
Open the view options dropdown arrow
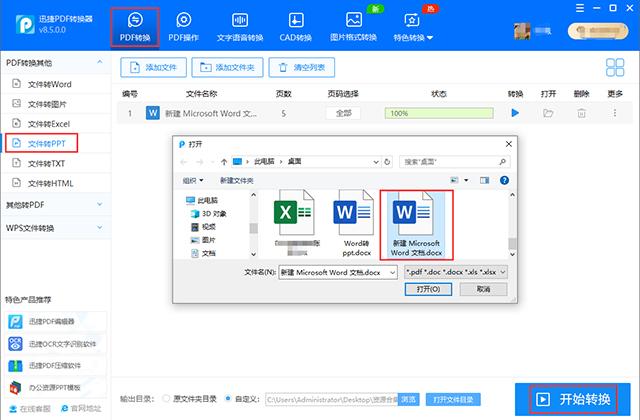[x=466, y=180]
